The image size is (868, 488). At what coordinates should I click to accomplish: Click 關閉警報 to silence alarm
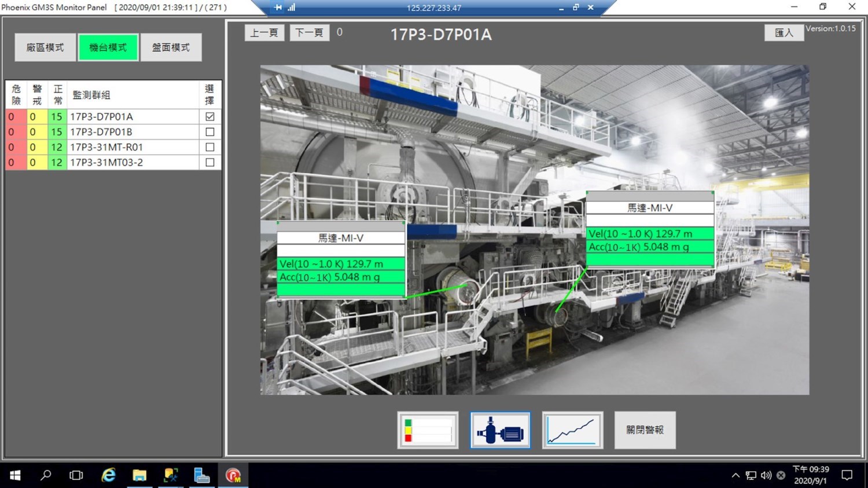(x=645, y=430)
